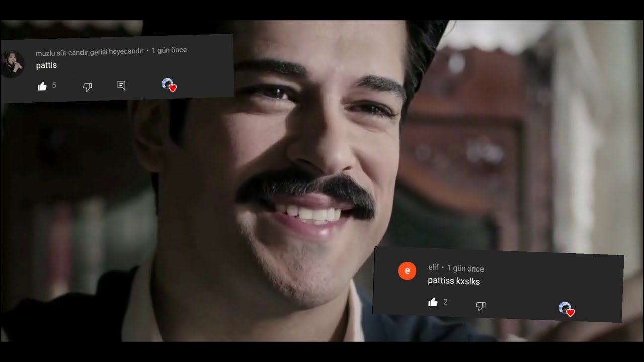Select the "pattiss kxslks" comment text
The image size is (644, 362).
pyautogui.click(x=454, y=281)
